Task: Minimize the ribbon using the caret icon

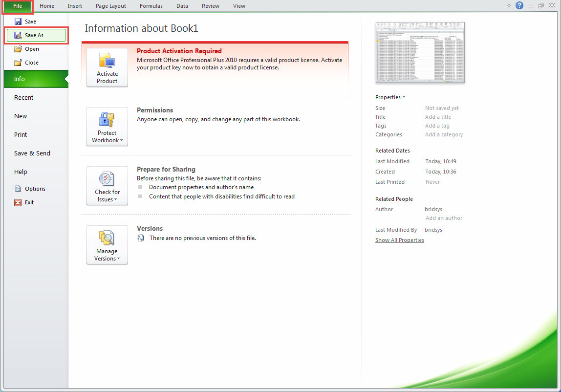Action: coord(509,6)
